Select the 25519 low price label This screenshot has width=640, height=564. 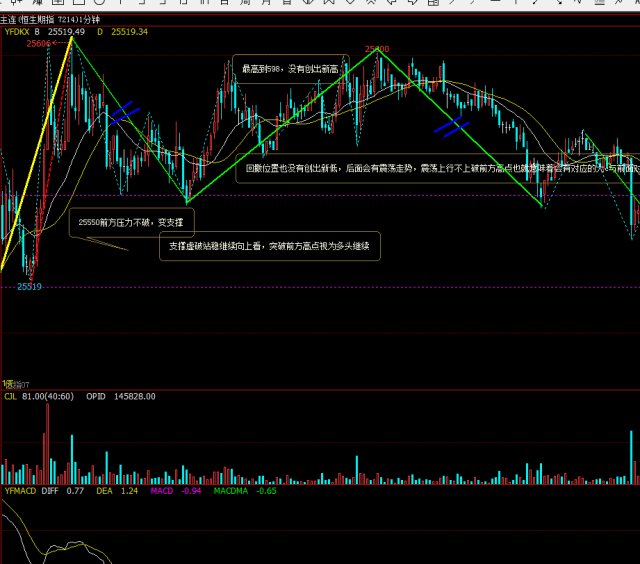pyautogui.click(x=29, y=286)
